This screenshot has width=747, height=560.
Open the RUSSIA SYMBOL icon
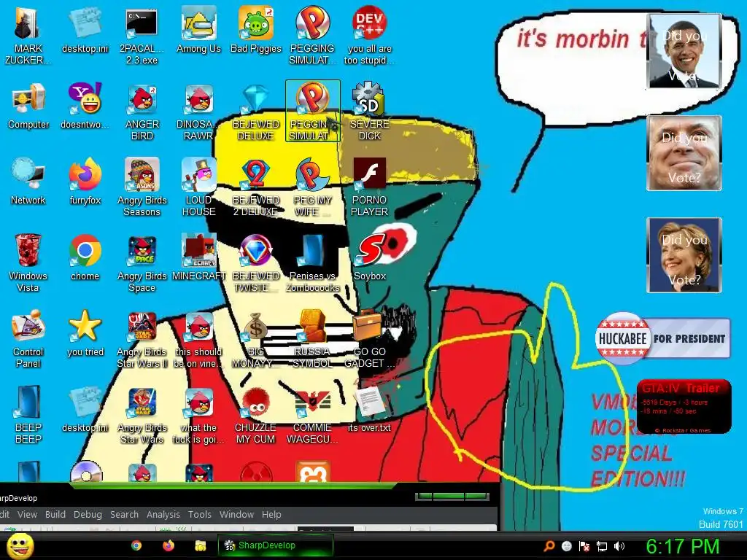[x=312, y=339]
